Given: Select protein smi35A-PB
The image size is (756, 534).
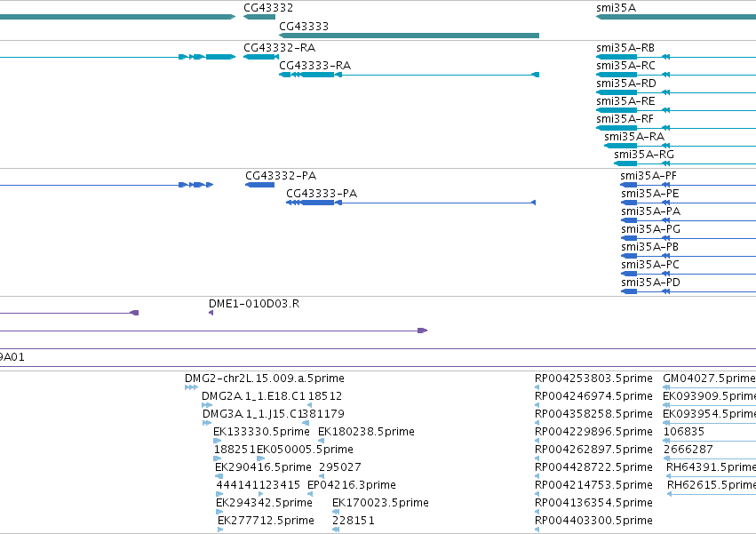Looking at the screenshot, I should click(650, 247).
